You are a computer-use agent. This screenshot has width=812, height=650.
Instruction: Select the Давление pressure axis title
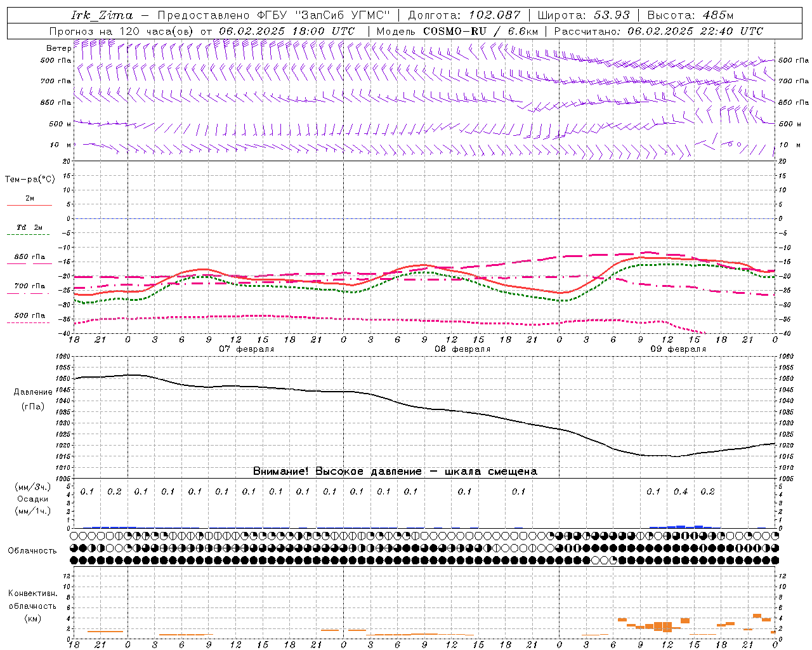point(33,392)
